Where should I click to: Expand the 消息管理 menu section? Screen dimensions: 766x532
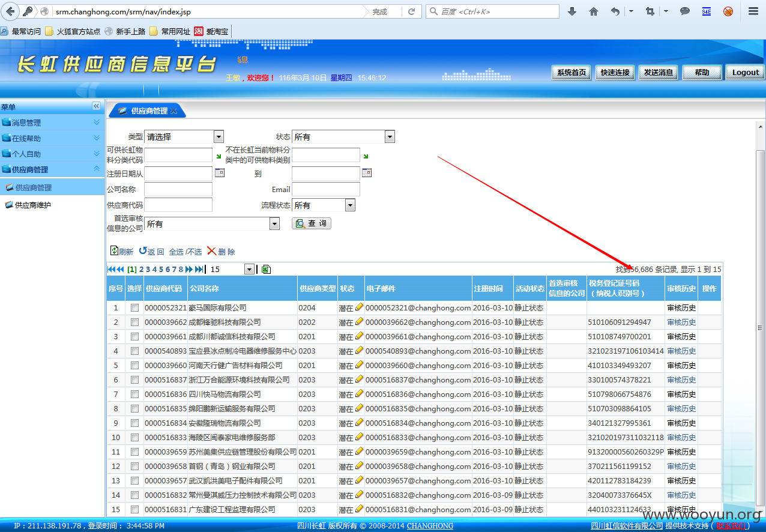52,122
